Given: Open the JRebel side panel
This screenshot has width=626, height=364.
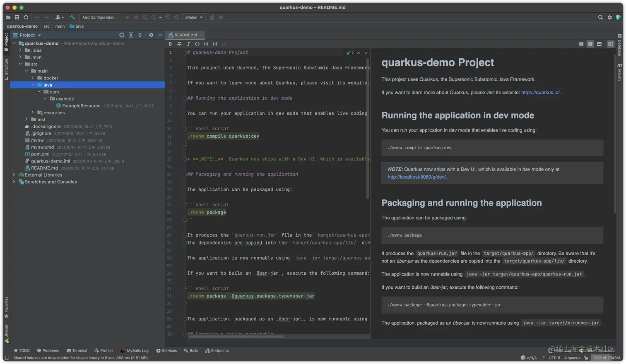Looking at the screenshot, I should [x=6, y=334].
